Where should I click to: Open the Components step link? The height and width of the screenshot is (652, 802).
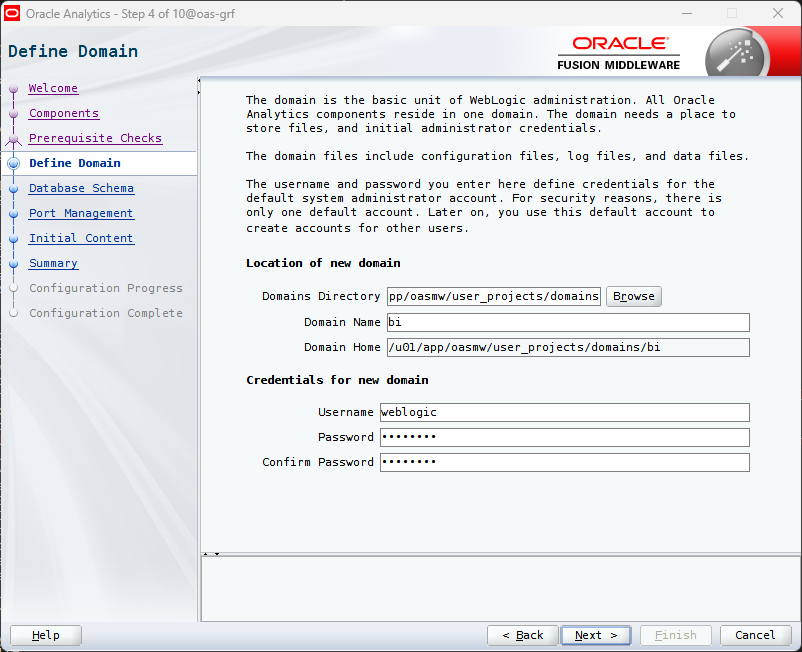pos(64,113)
